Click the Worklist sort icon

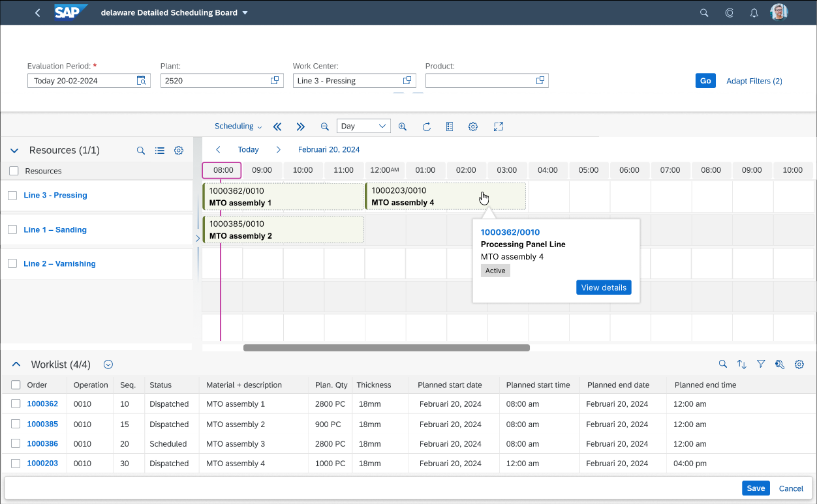coord(742,364)
